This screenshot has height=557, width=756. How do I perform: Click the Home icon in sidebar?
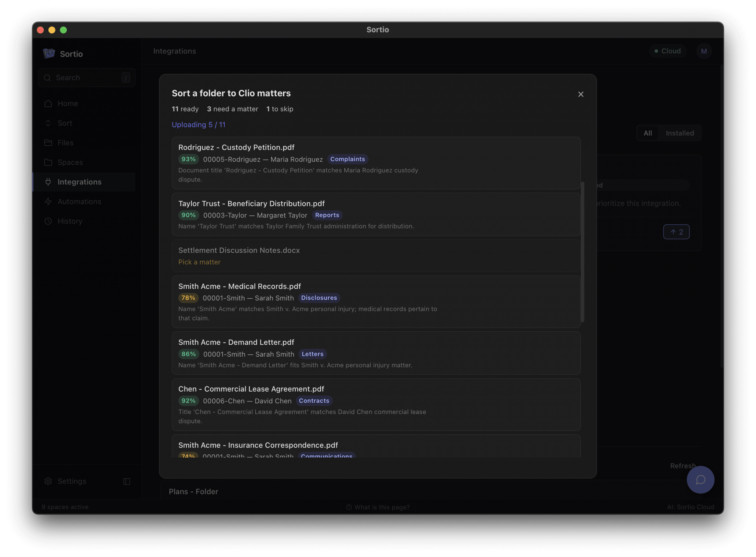(48, 103)
